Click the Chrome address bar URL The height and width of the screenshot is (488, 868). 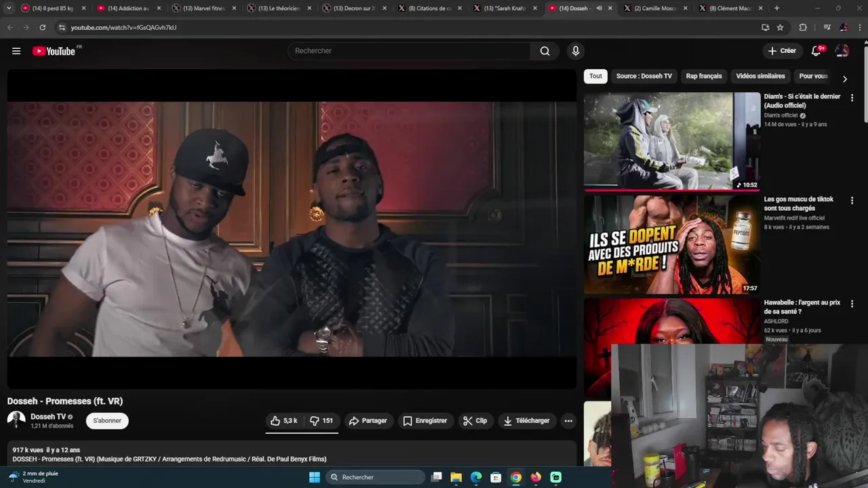(123, 27)
